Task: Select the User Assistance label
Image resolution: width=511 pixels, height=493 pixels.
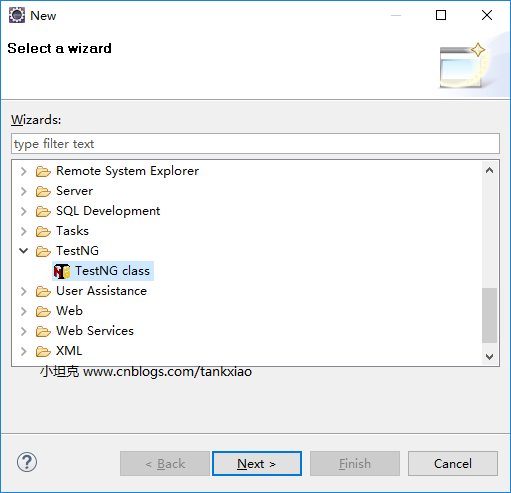Action: tap(101, 291)
